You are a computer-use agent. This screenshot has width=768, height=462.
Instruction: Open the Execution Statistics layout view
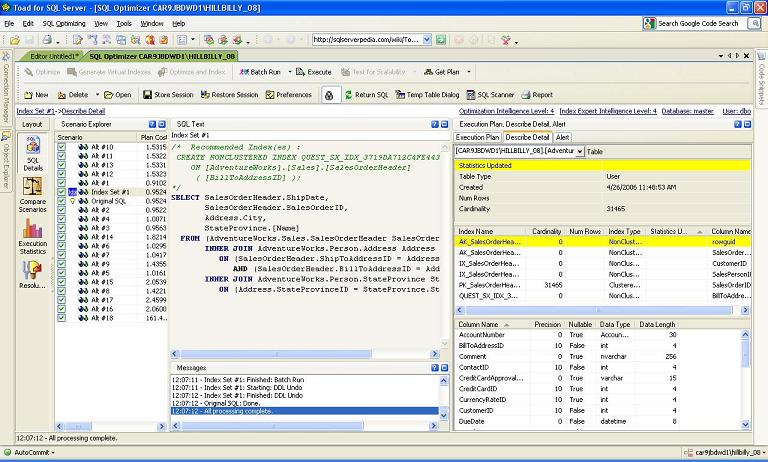tap(33, 237)
